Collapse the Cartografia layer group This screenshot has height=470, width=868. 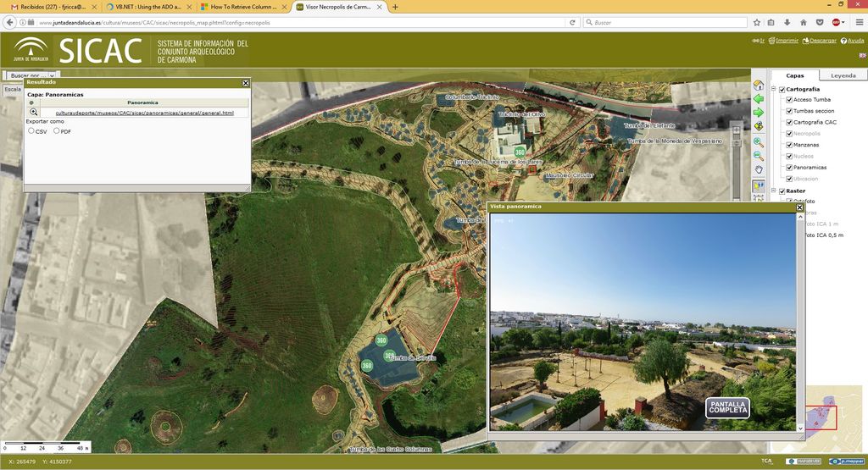pyautogui.click(x=774, y=89)
